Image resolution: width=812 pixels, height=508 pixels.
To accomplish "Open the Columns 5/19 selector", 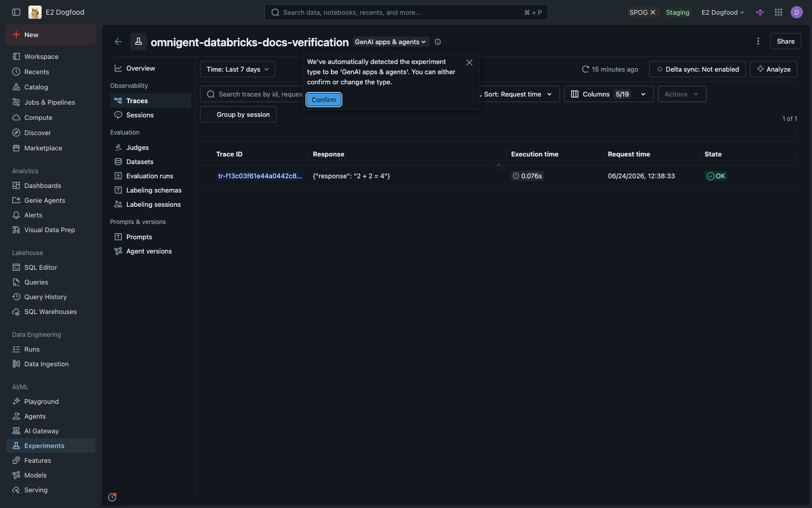I will [x=608, y=94].
